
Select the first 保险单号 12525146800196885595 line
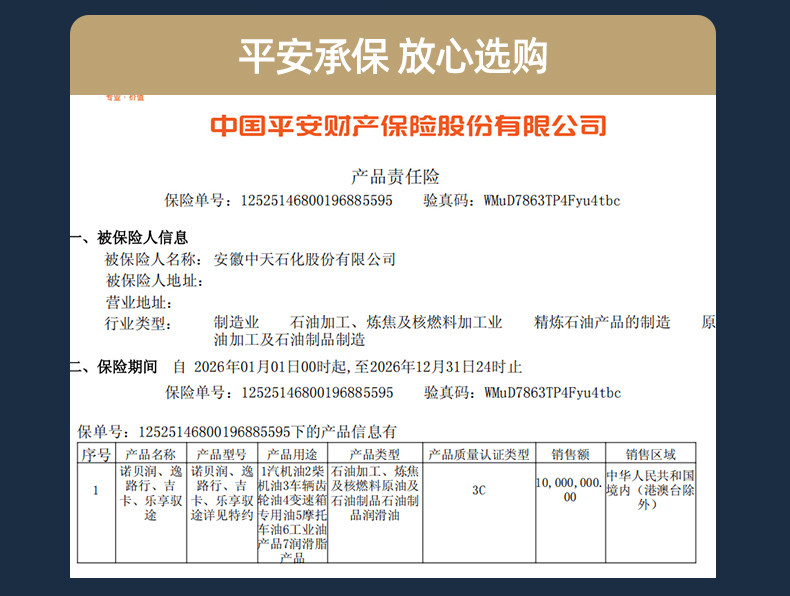coord(278,201)
